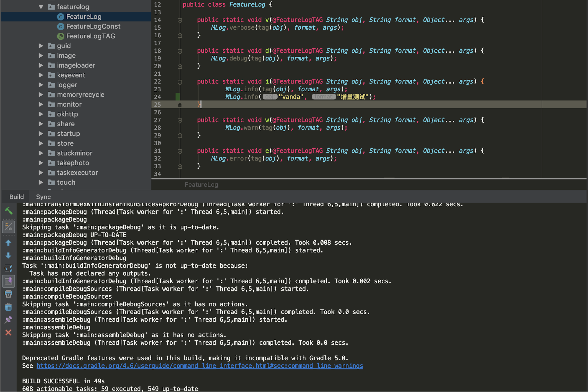
Task: Expand the okhttp folder
Action: pos(41,114)
